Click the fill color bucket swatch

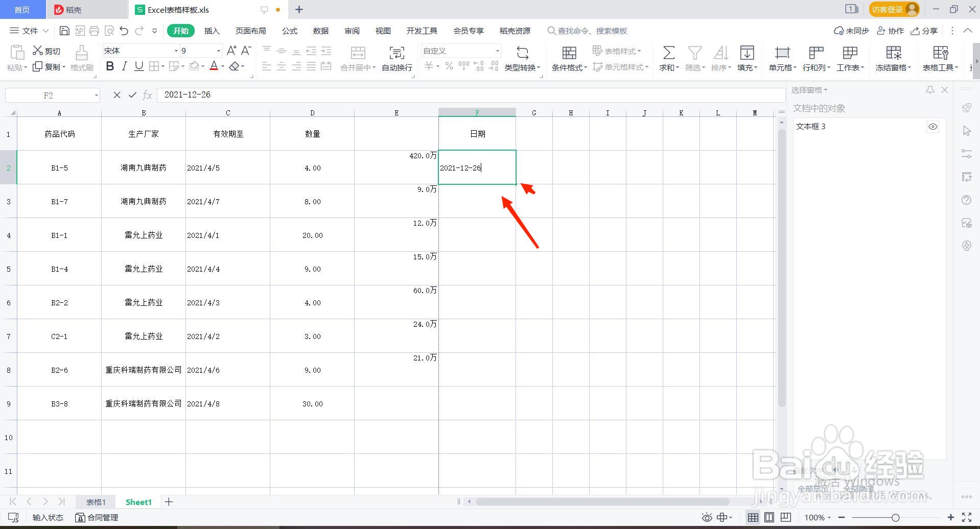194,66
